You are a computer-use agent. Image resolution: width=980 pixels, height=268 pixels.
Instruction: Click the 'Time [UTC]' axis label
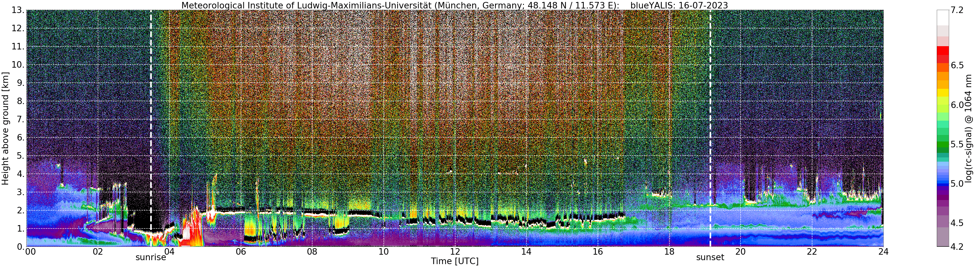tap(455, 261)
